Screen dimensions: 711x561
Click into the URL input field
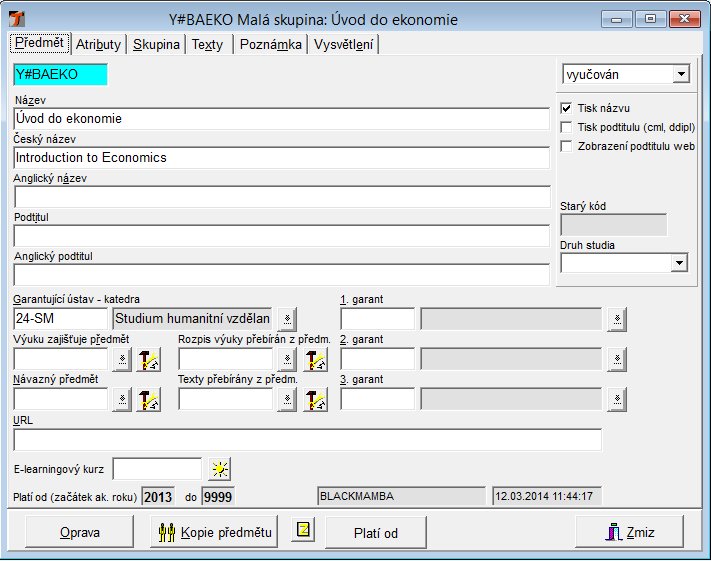click(307, 440)
